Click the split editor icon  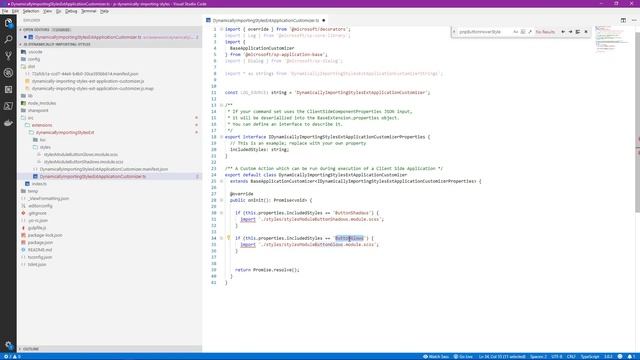tap(623, 20)
